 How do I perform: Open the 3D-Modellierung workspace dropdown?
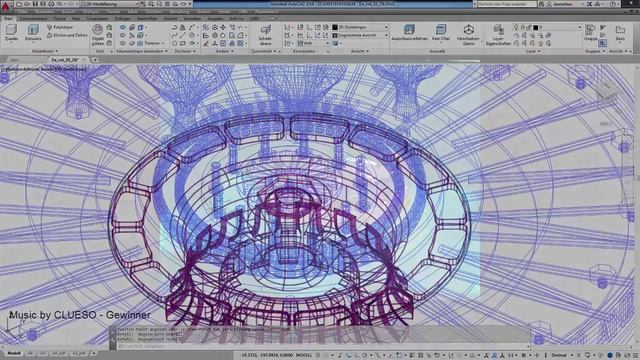109,4
